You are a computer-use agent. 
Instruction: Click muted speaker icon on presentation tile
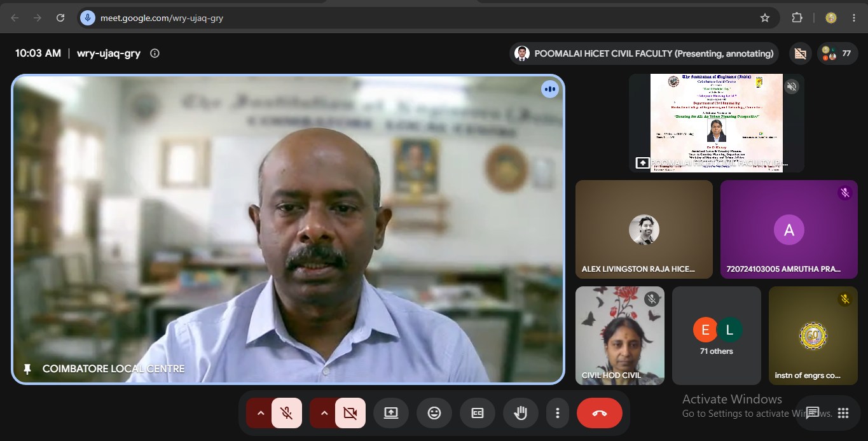pyautogui.click(x=792, y=87)
